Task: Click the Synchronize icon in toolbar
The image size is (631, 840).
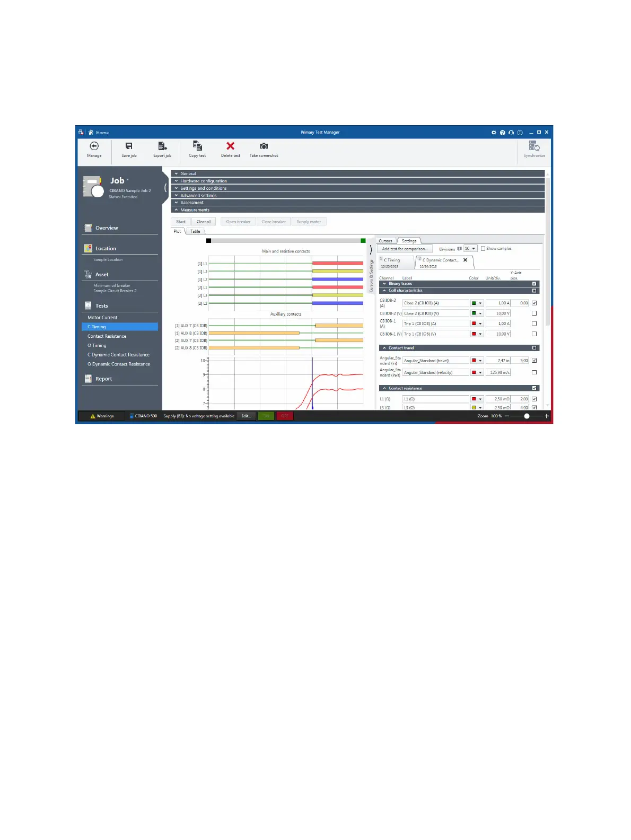Action: pyautogui.click(x=534, y=145)
